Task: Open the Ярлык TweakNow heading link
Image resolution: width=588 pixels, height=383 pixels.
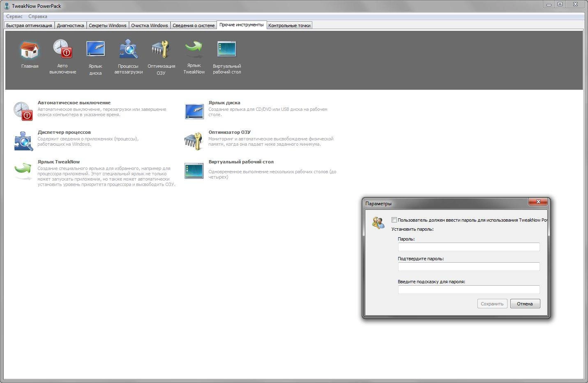Action: click(59, 162)
